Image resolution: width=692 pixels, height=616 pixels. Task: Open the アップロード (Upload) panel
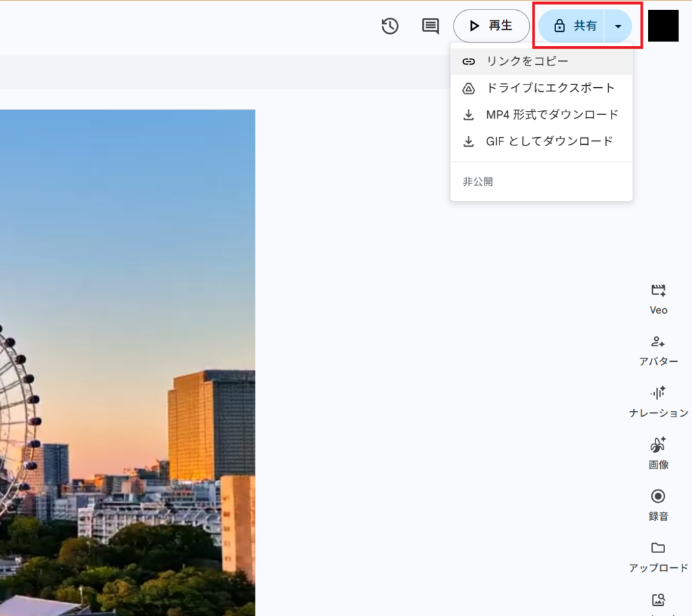(658, 556)
